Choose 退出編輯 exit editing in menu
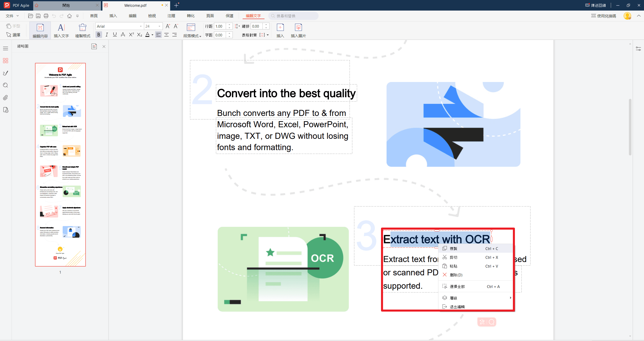This screenshot has width=644, height=341. (476, 307)
